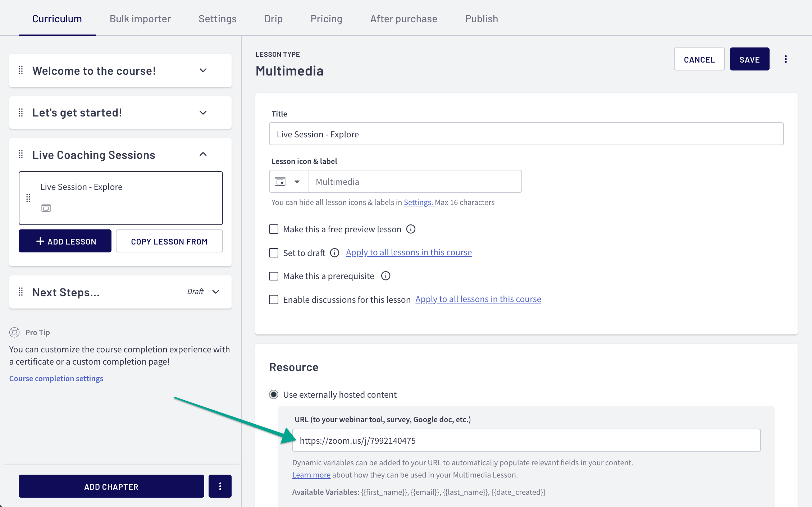Click the "Multimedia" lesson type heading
Viewport: 812px width, 507px height.
289,71
